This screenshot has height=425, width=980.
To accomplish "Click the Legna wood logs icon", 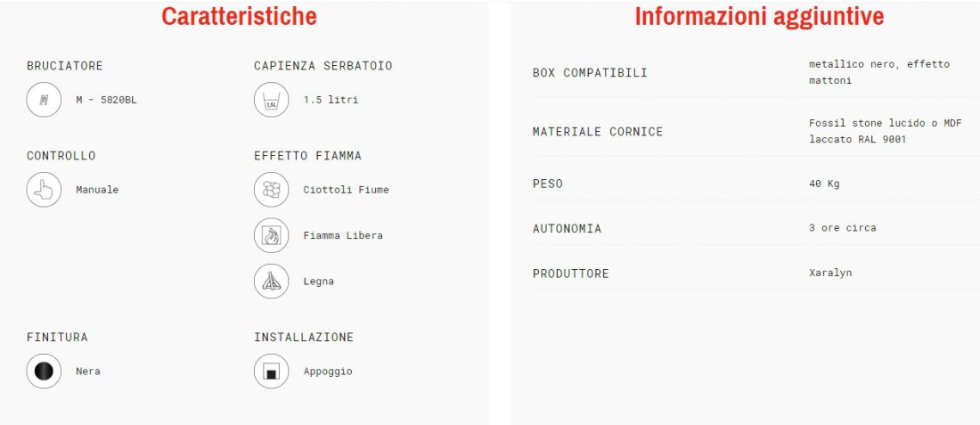I will (271, 282).
